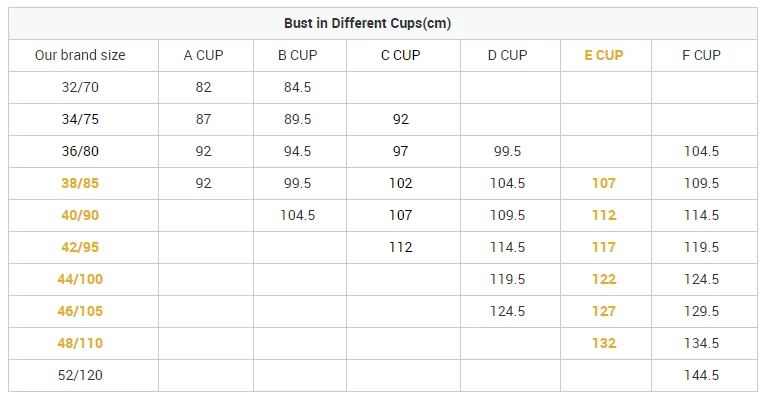Click the 52/120 size row label
765x399 pixels.
coord(80,375)
